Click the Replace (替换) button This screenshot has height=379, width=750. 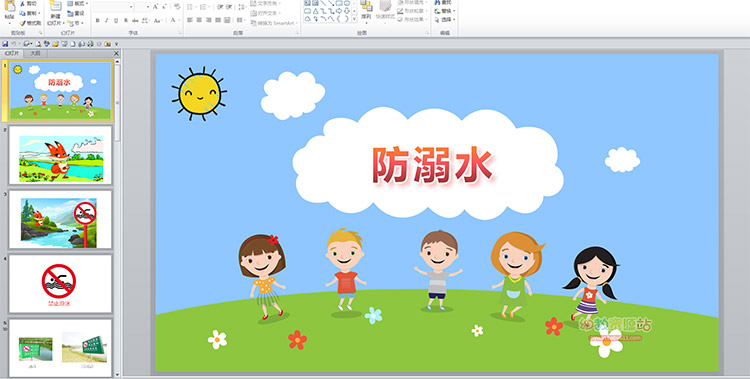point(445,11)
